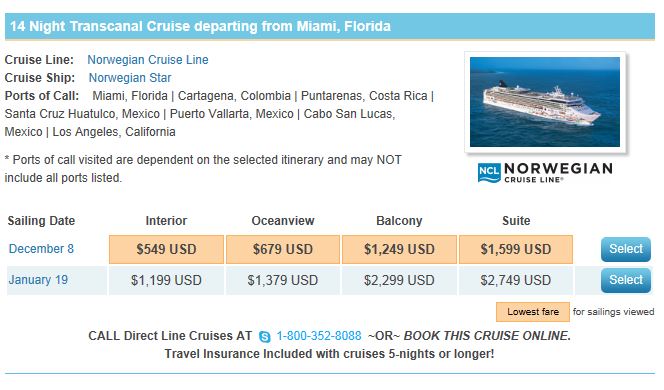
Task: Open the Norwegian Star ship photo
Action: [545, 102]
